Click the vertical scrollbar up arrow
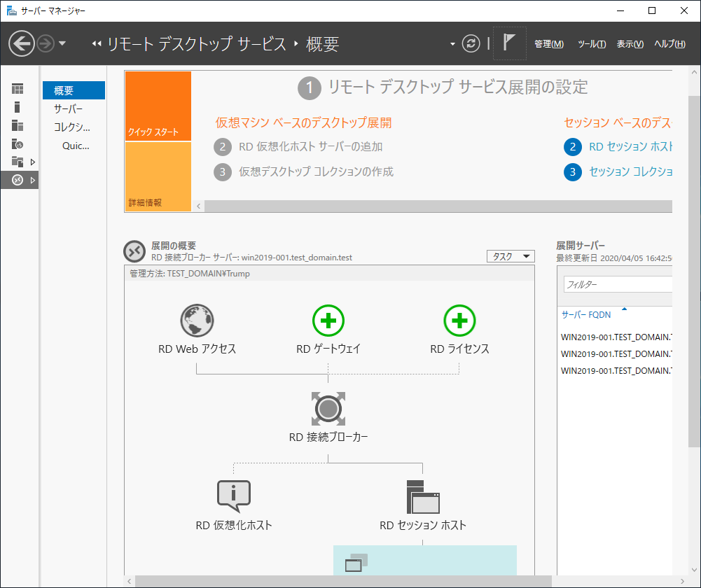The image size is (701, 588). click(x=694, y=72)
